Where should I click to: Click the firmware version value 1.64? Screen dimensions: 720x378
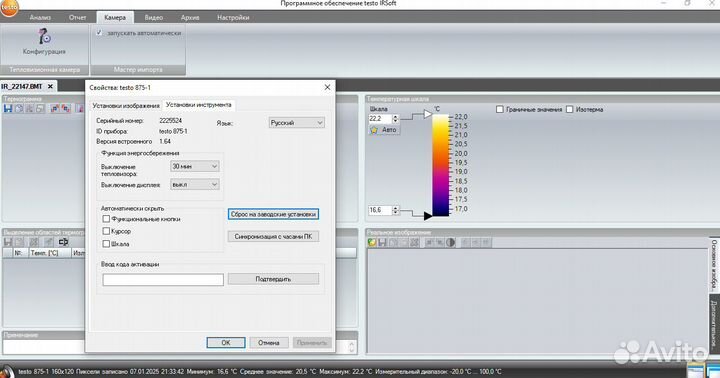[x=165, y=141]
